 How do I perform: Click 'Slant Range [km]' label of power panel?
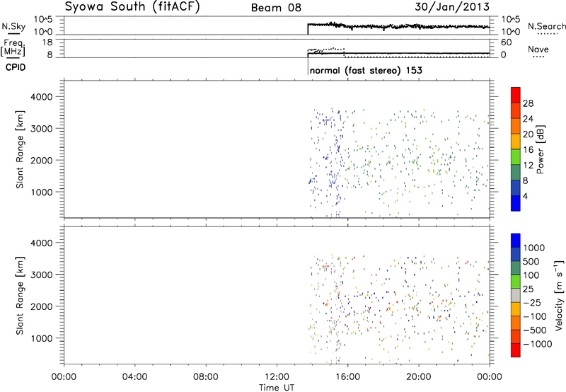20,149
